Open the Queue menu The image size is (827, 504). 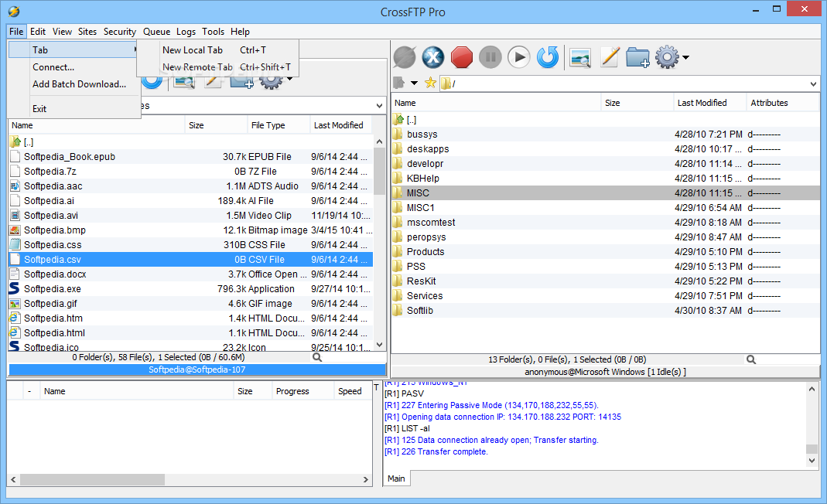[156, 32]
